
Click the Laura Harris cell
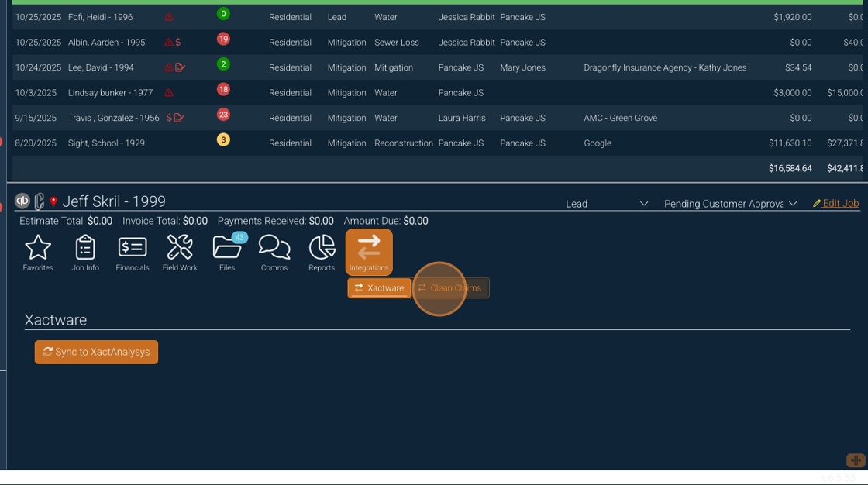point(462,118)
